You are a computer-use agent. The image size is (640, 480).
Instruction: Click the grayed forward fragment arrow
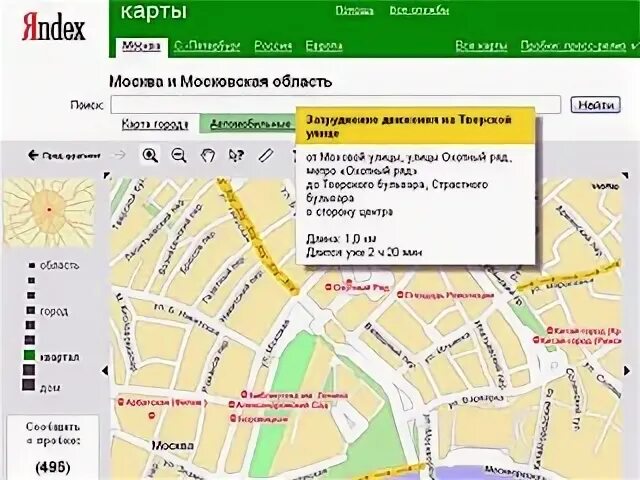point(120,155)
